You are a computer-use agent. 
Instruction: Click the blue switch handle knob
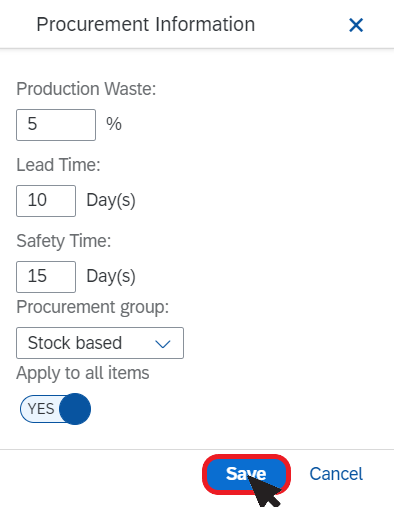(75, 409)
